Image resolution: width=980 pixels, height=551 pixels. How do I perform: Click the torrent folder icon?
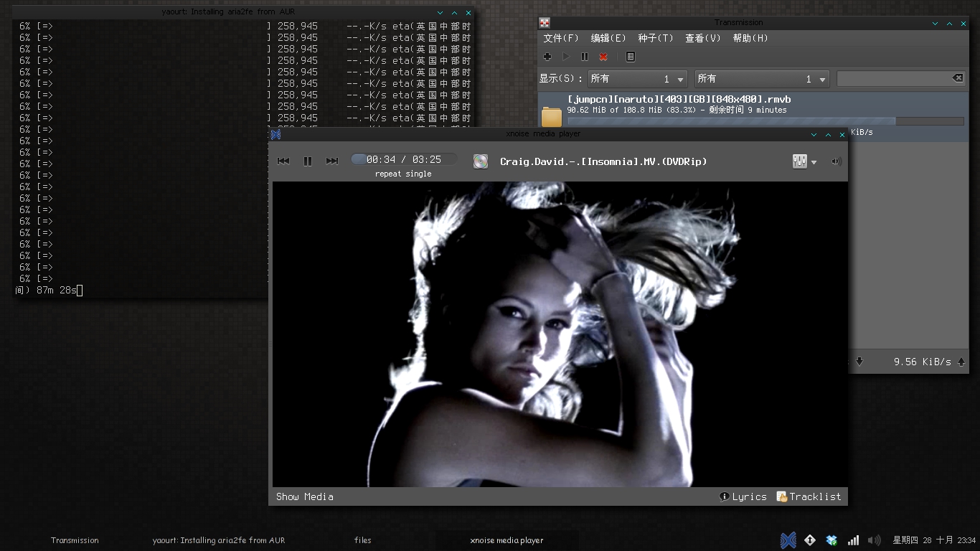tap(552, 116)
